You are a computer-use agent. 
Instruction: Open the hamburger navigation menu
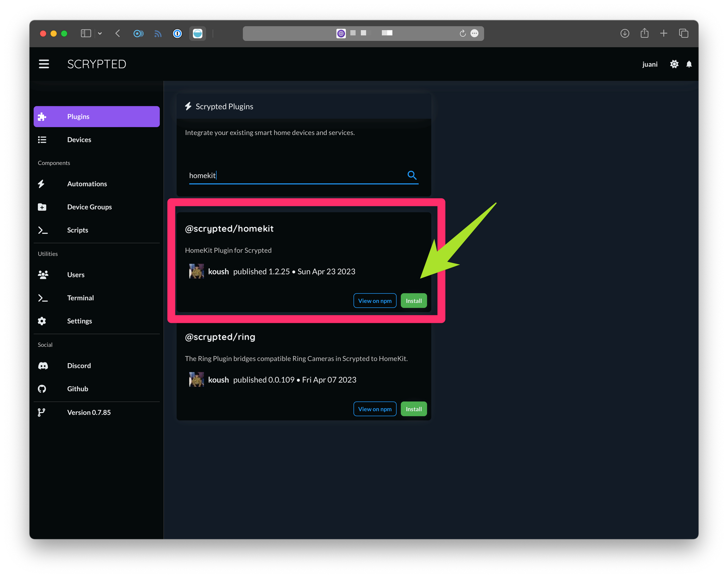(44, 64)
